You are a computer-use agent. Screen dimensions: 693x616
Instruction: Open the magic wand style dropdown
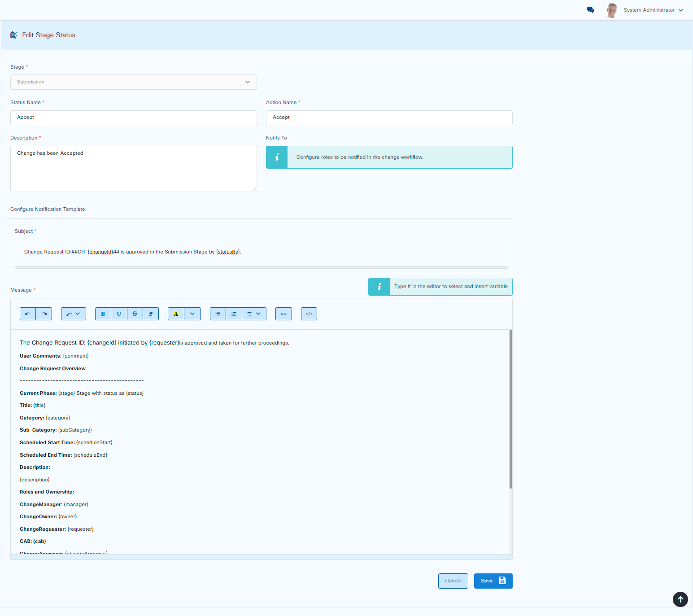point(73,314)
